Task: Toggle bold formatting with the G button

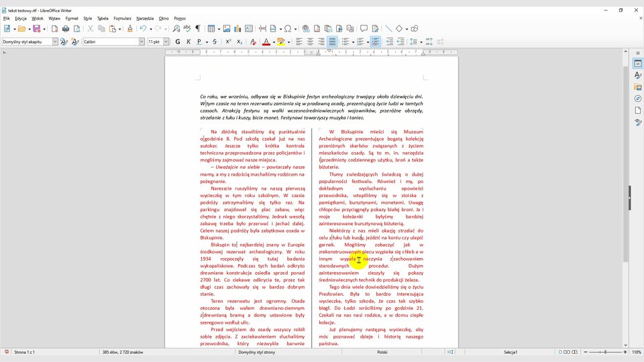Action: (x=178, y=42)
